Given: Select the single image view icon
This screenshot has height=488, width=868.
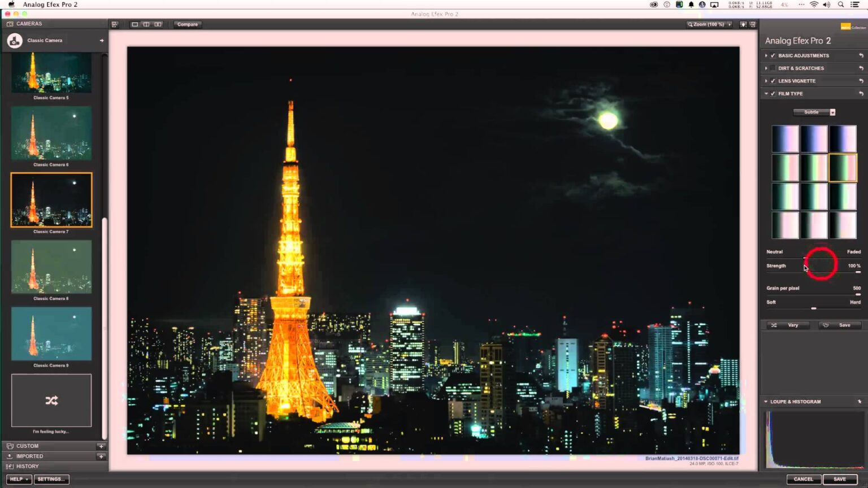Looking at the screenshot, I should pyautogui.click(x=134, y=24).
